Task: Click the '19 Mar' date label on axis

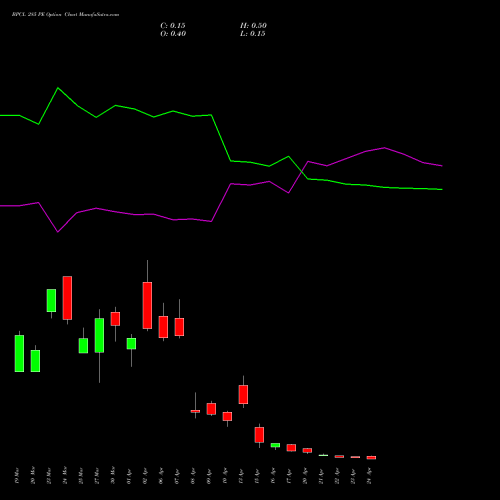Action: (x=17, y=476)
